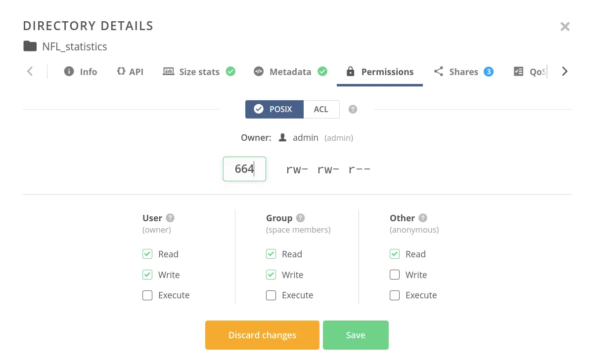Viewport: 592px width, 364px height.
Task: Open the Info tab
Action: coord(81,72)
